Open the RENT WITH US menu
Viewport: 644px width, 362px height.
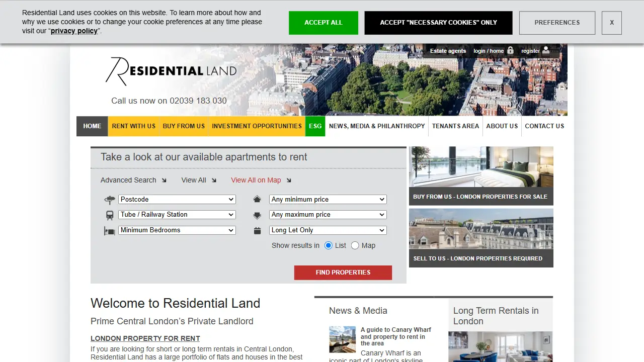(x=134, y=126)
